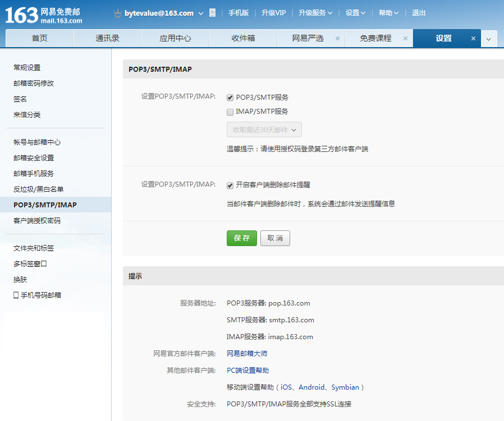
Task: Click the small card icon after account name
Action: tap(212, 13)
